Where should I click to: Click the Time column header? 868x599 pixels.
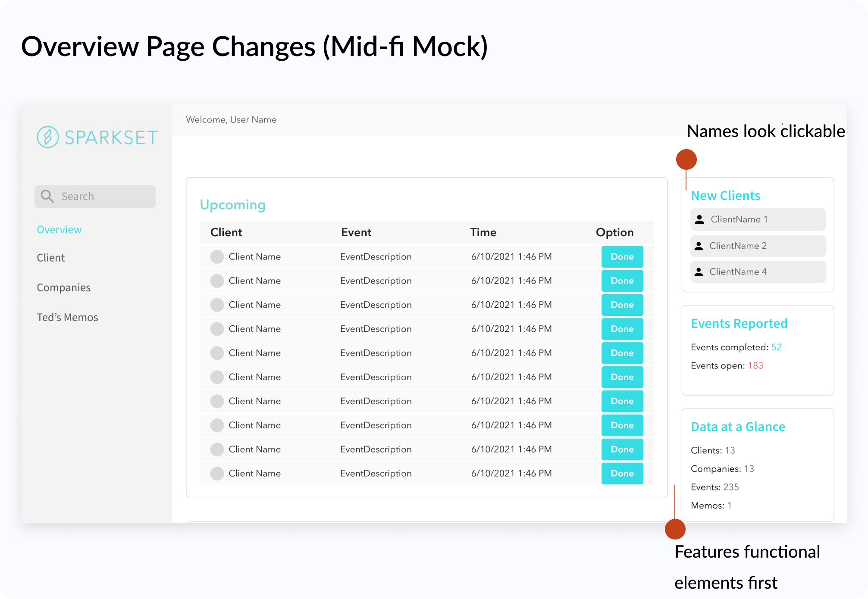click(x=483, y=233)
